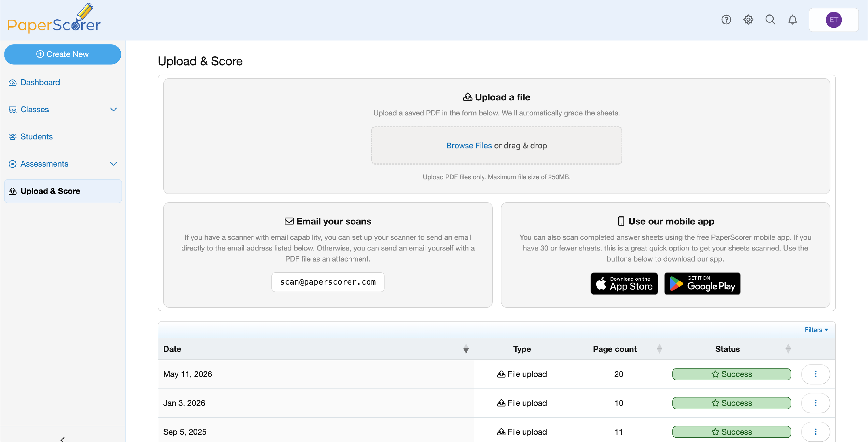Click the Create New button
The height and width of the screenshot is (442, 868).
62,54
